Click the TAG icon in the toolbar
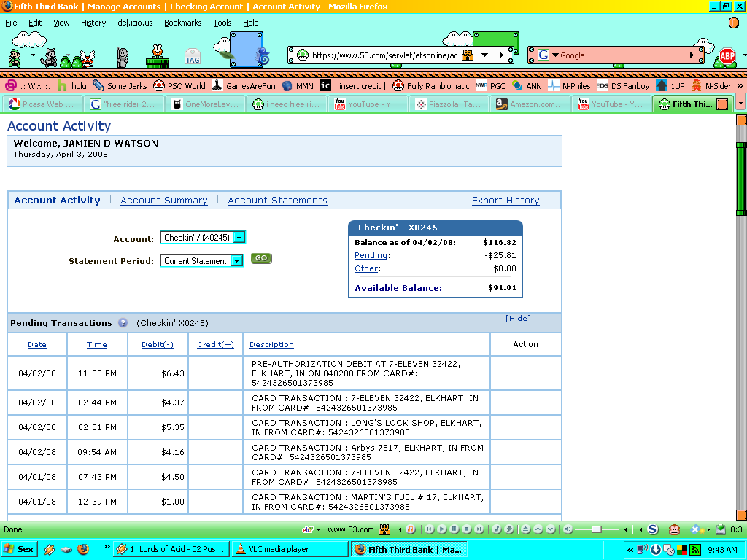Screen dimensions: 747x560 [193, 56]
